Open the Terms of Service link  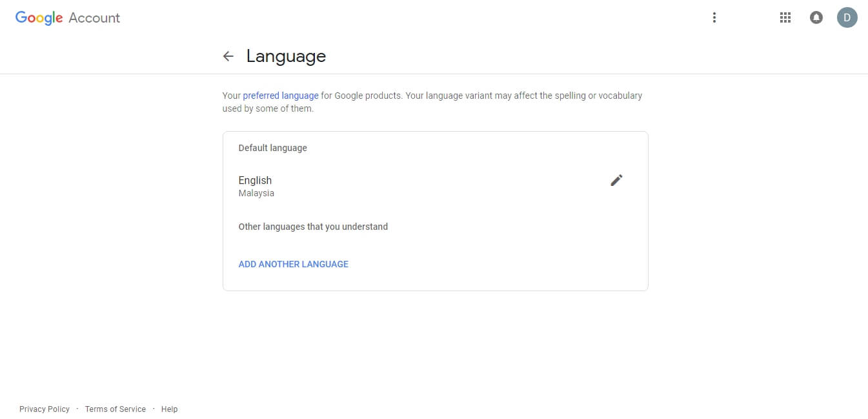[115, 409]
